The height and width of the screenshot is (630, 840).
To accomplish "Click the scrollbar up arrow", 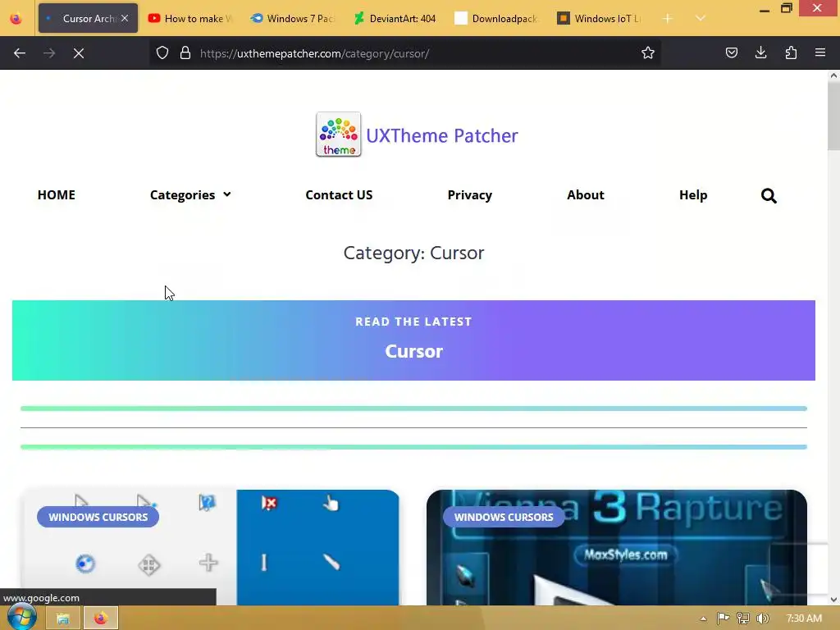I will pos(833,76).
